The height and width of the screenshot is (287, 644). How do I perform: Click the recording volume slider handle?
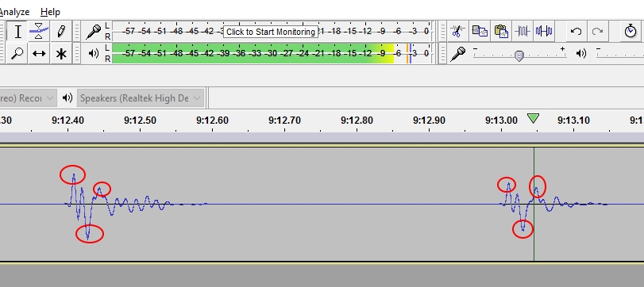pos(519,56)
